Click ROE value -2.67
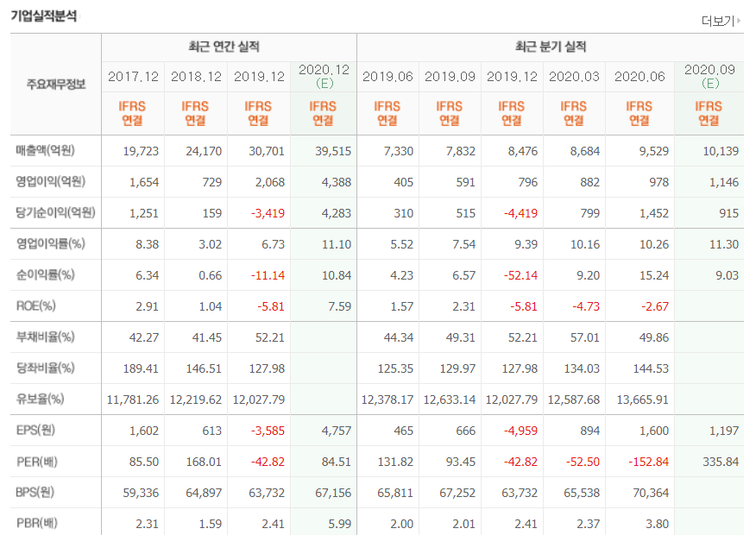The height and width of the screenshot is (535, 756). click(x=655, y=306)
